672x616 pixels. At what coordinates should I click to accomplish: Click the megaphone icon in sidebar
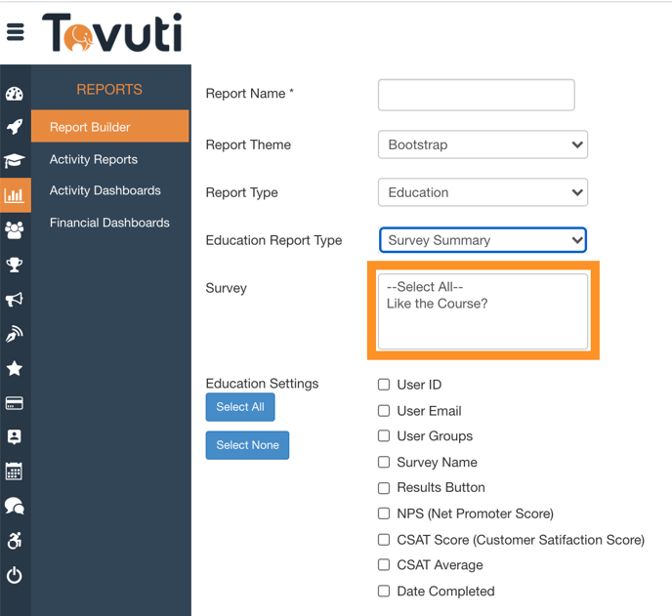pos(15,300)
